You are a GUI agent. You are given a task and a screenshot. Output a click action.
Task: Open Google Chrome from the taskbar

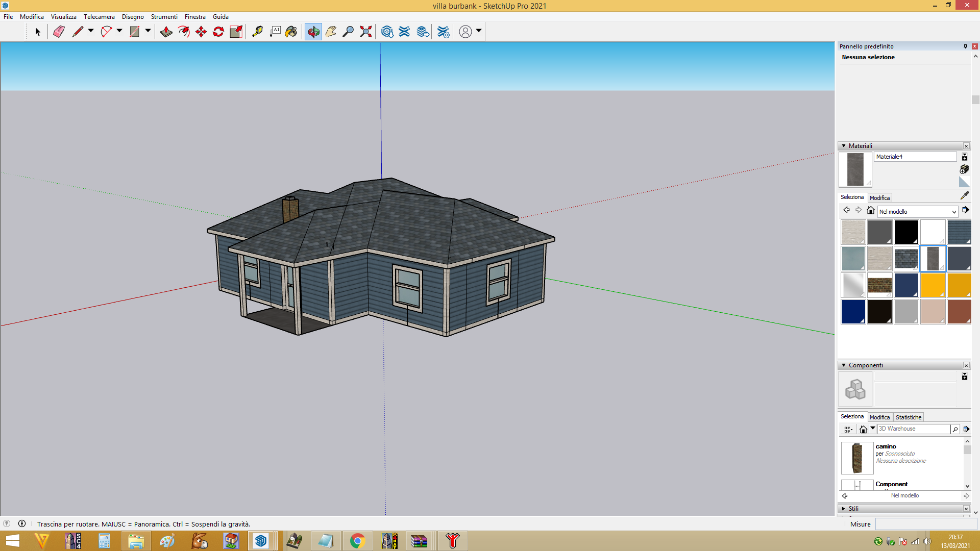(357, 541)
